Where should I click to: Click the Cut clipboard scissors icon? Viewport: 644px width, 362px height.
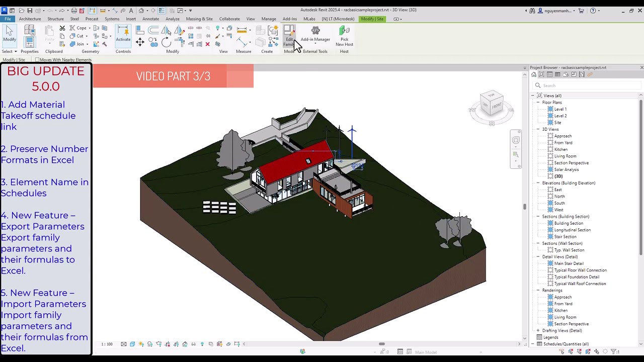[62, 28]
